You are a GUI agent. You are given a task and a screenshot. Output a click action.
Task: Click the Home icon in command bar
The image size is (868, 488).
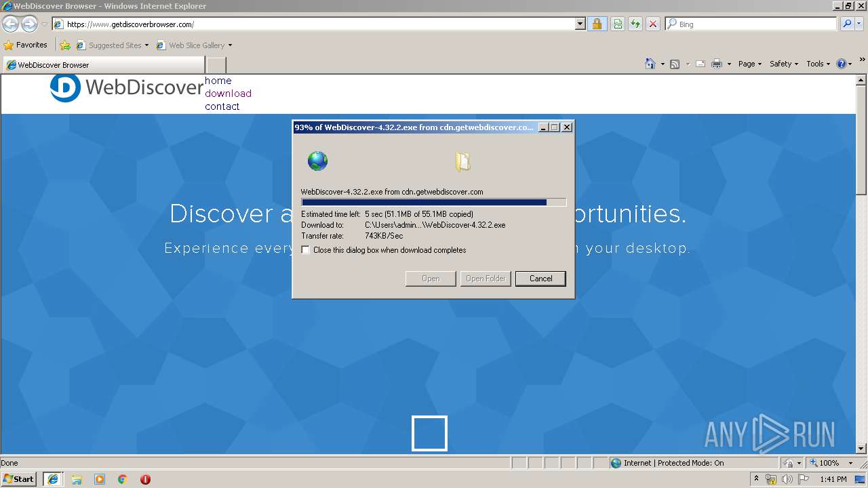pos(650,64)
